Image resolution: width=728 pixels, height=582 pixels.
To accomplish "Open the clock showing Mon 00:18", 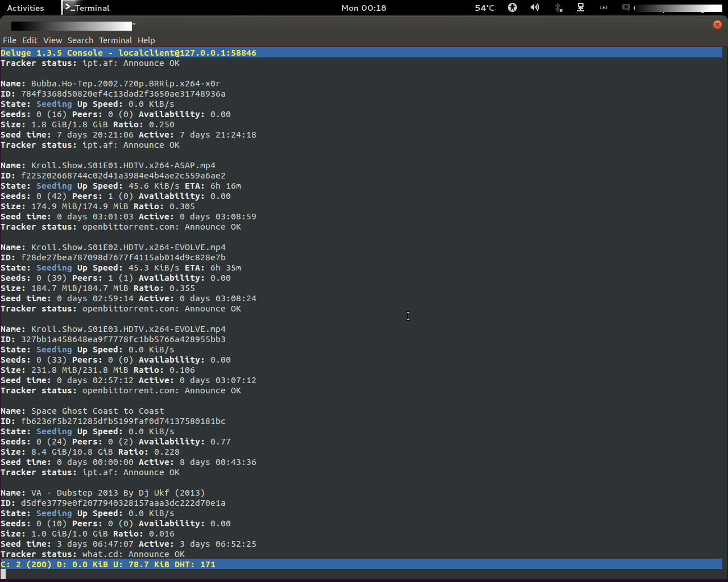I will point(364,8).
